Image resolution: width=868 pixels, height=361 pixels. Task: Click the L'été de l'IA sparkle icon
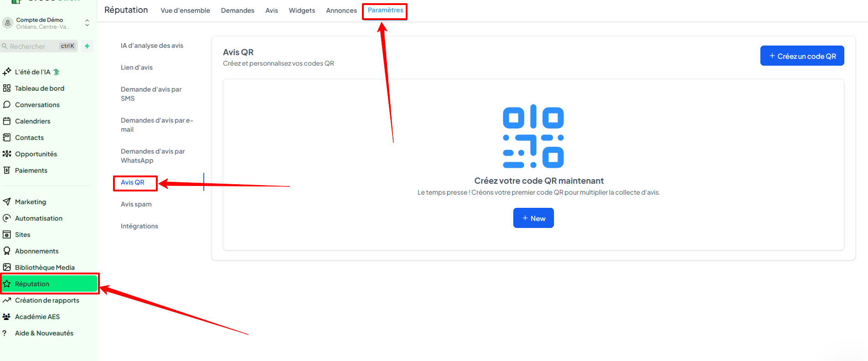point(7,72)
